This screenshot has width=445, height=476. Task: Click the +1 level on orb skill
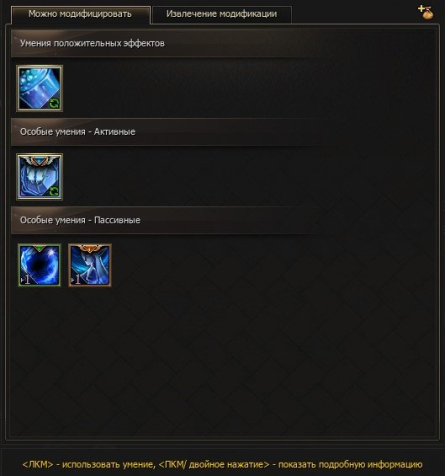tap(26, 279)
